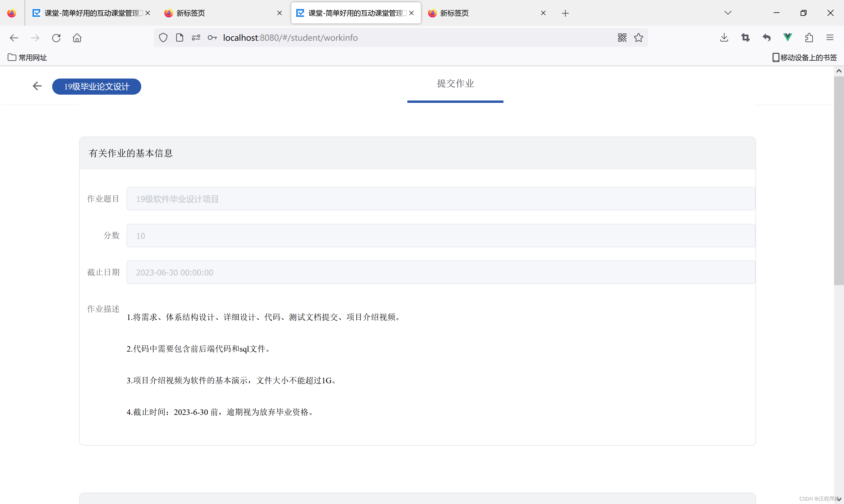Click the tracking protection shield icon

(x=163, y=38)
